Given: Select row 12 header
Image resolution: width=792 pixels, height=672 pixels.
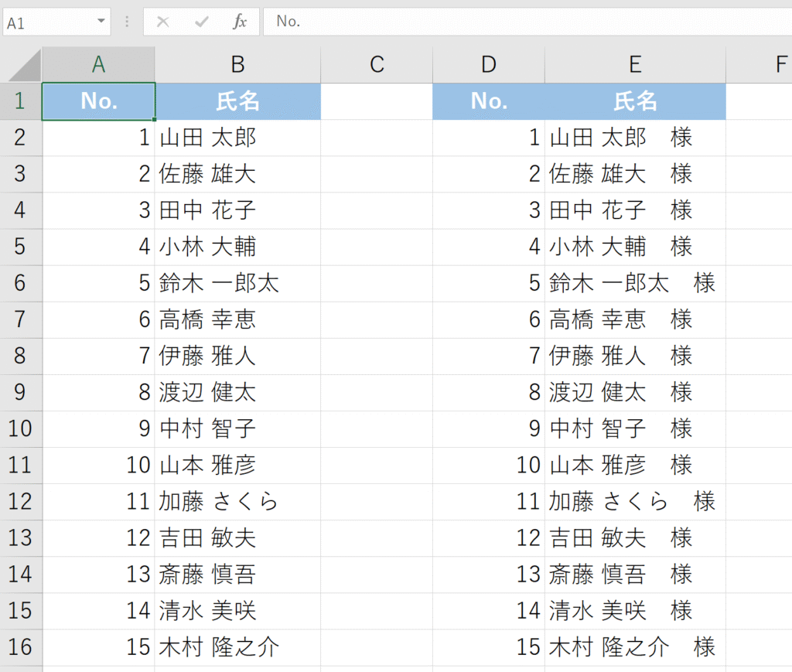Looking at the screenshot, I should [20, 502].
